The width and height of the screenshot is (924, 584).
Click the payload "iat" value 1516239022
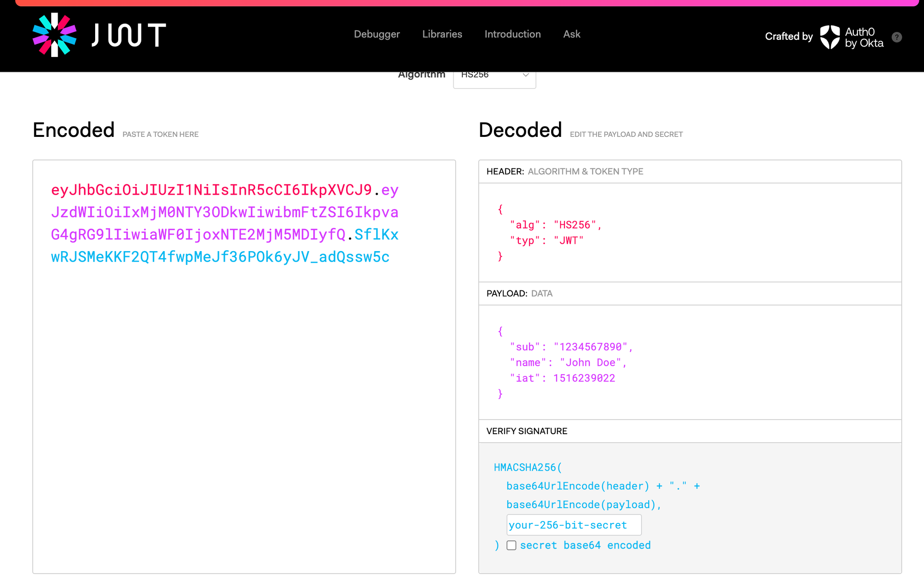[x=584, y=378]
